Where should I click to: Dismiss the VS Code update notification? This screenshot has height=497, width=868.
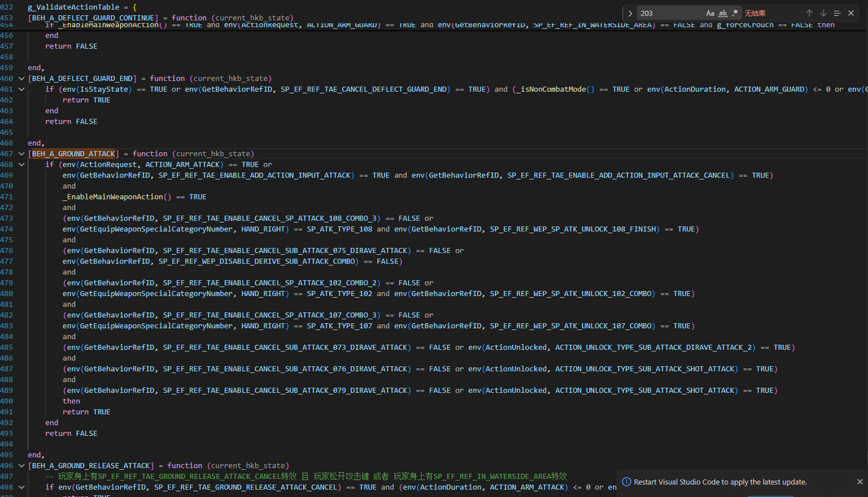click(x=860, y=482)
